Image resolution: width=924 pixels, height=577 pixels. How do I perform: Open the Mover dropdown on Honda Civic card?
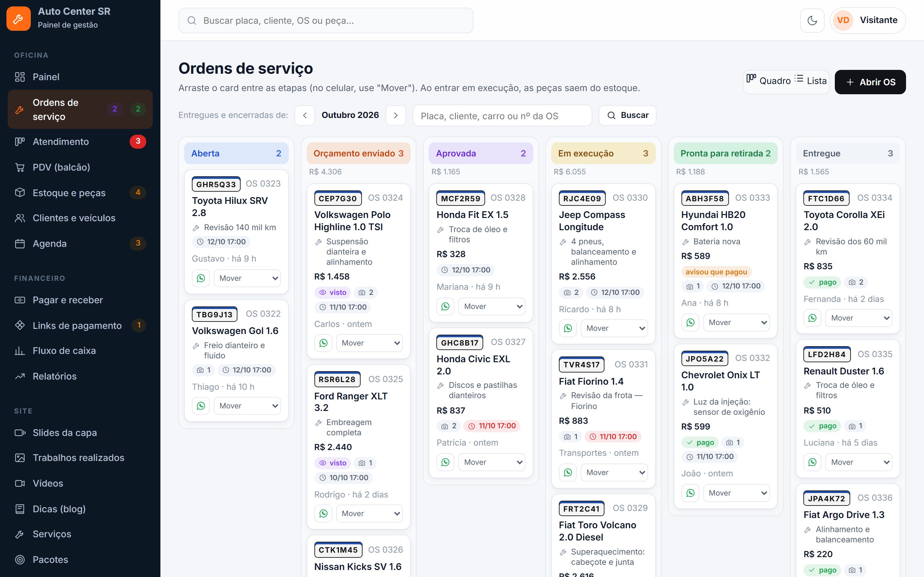[492, 462]
